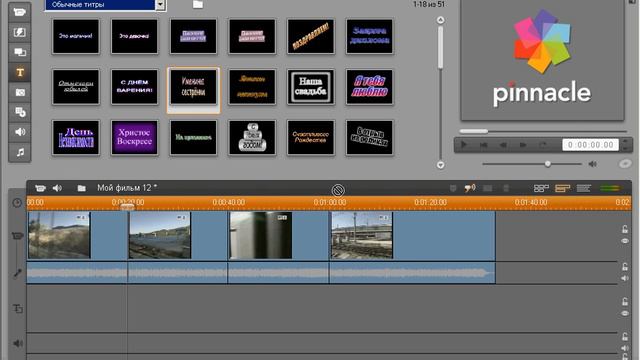This screenshot has width=640, height=360.
Task: Click the 'Обычные титры' combo box text
Action: pyautogui.click(x=100, y=5)
